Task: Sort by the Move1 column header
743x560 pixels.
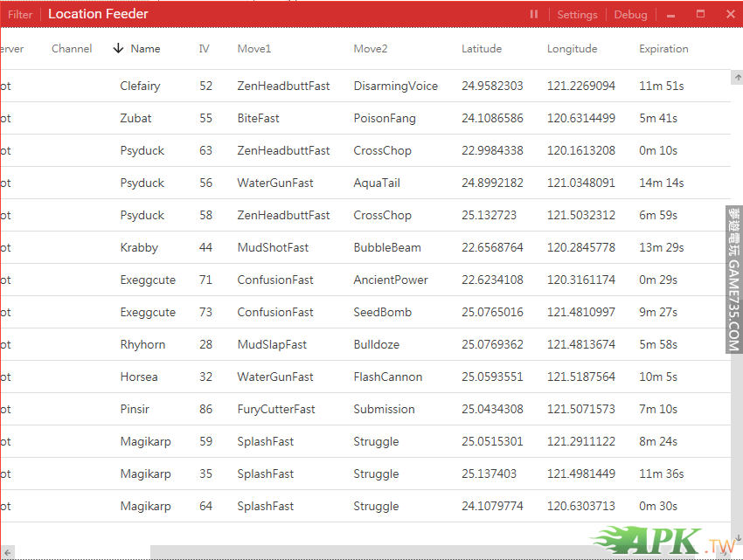Action: 254,48
